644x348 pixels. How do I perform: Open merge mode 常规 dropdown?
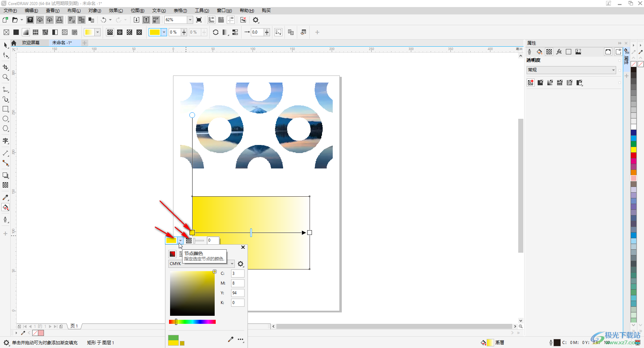[x=571, y=70]
